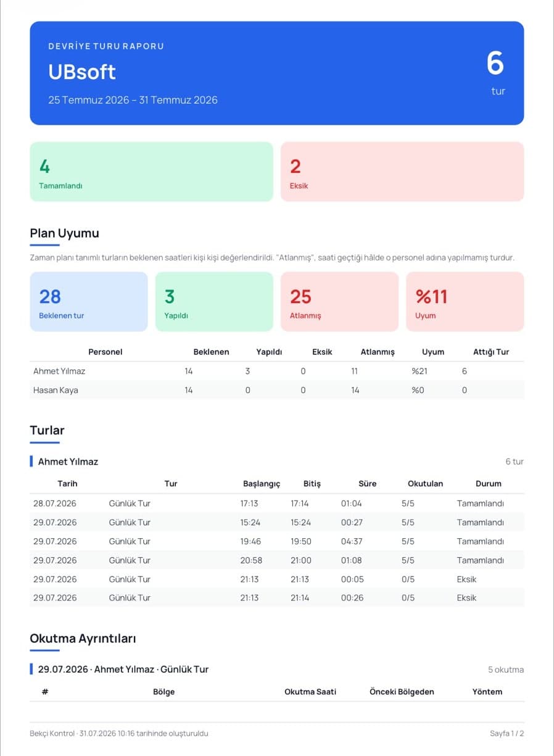This screenshot has height=756, width=554.
Task: Click the Beklenen column header
Action: pyautogui.click(x=211, y=352)
